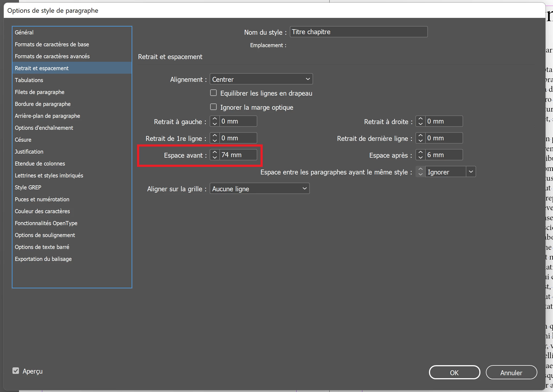Image resolution: width=553 pixels, height=392 pixels.
Task: Uncheck the Aperçu preview checkbox
Action: (16, 371)
